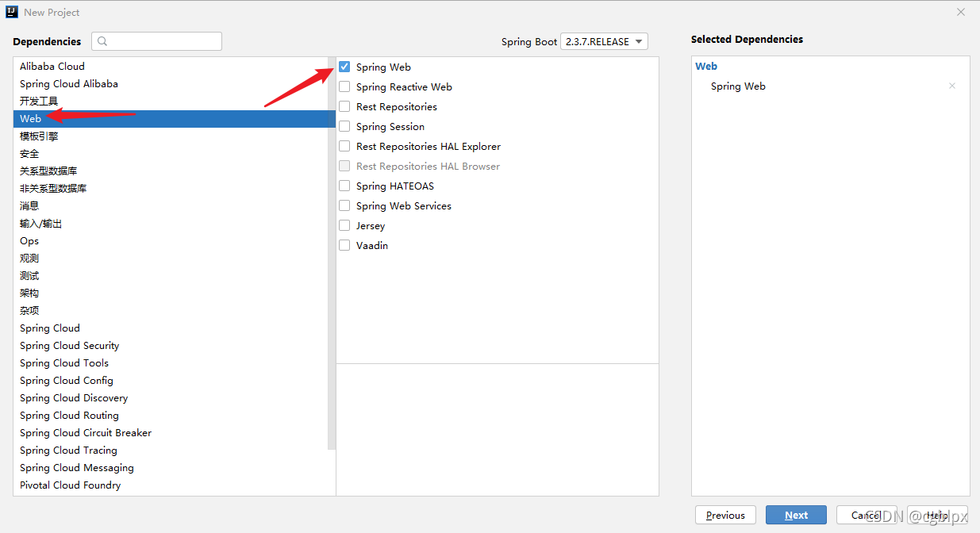The image size is (980, 533).
Task: Open Help for this dialog
Action: coord(937,515)
